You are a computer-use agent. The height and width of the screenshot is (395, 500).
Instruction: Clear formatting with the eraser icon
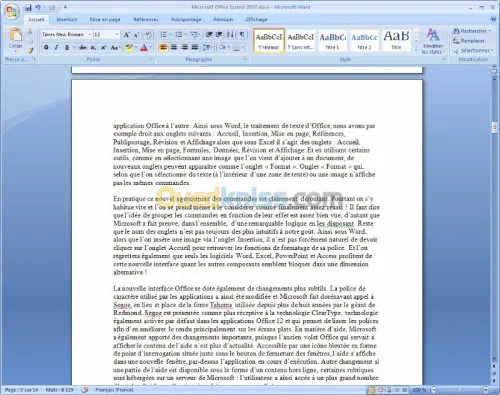[149, 35]
